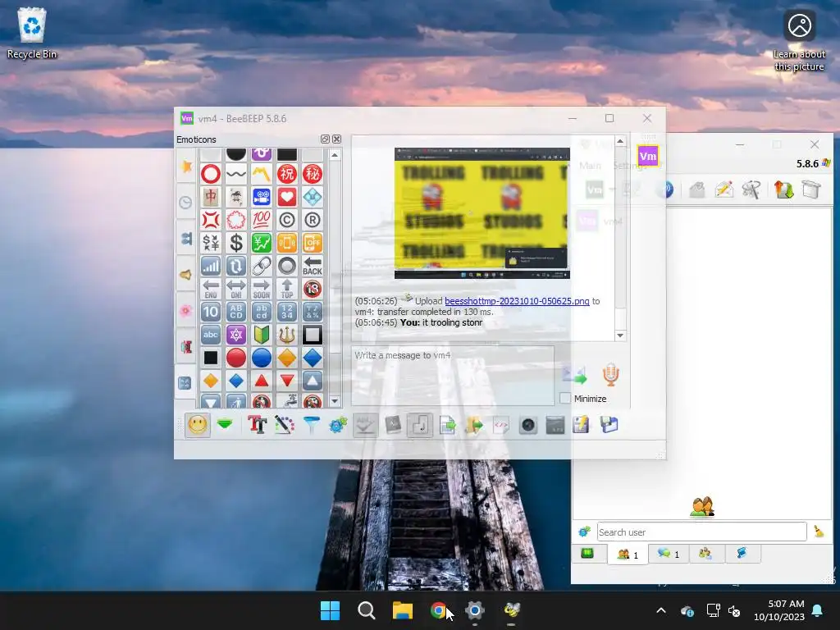Open the beesshottmp-20231010-050625.png link
The width and height of the screenshot is (840, 630).
click(x=517, y=301)
